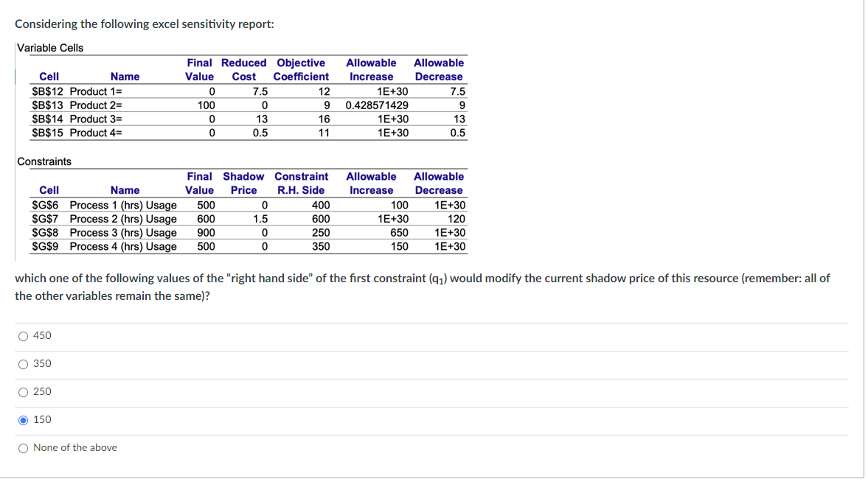Click the Product 1= row label
The image size is (868, 493).
pos(94,91)
